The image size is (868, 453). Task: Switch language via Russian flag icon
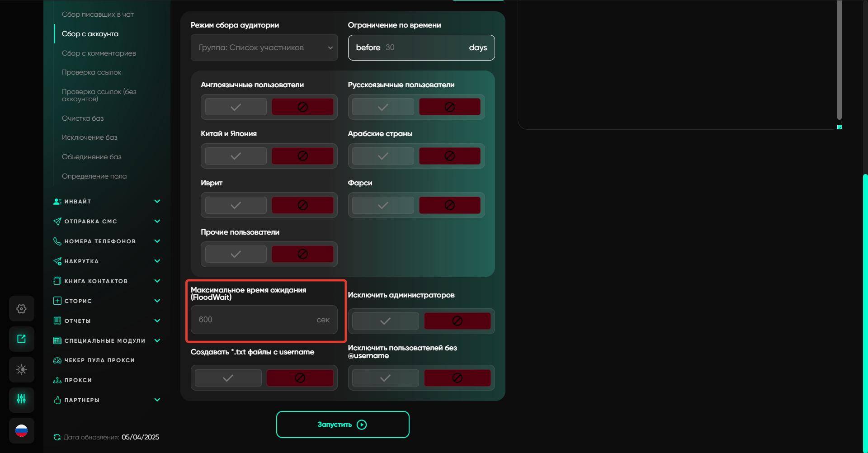pyautogui.click(x=21, y=430)
